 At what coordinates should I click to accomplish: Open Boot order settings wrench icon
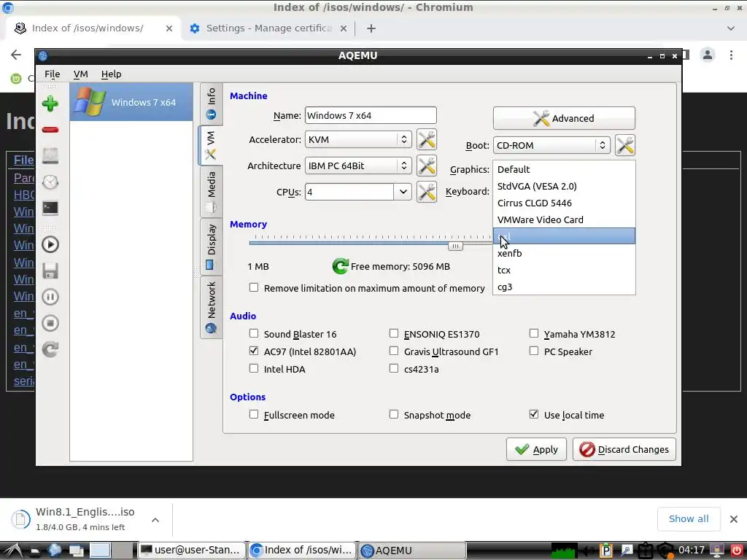point(624,145)
